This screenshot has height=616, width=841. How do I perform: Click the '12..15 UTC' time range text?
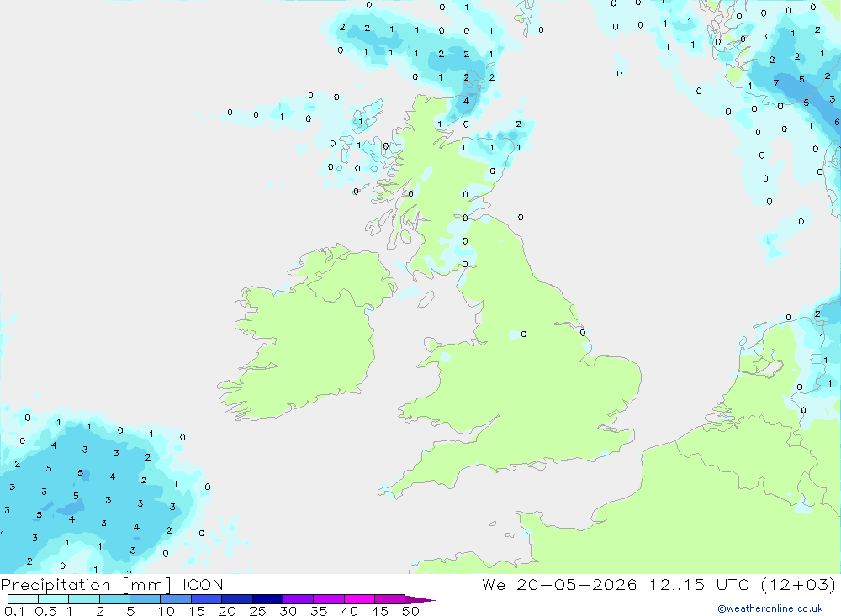(699, 584)
